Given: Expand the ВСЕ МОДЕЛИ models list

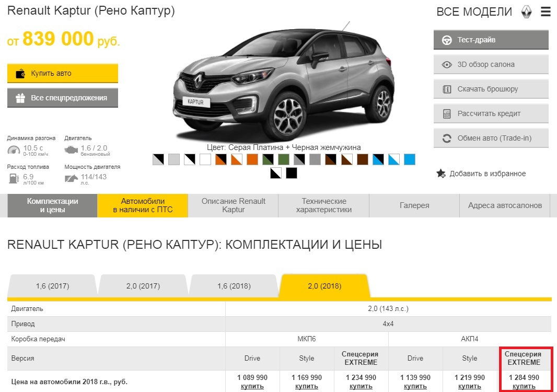Looking at the screenshot, I should click(x=474, y=12).
